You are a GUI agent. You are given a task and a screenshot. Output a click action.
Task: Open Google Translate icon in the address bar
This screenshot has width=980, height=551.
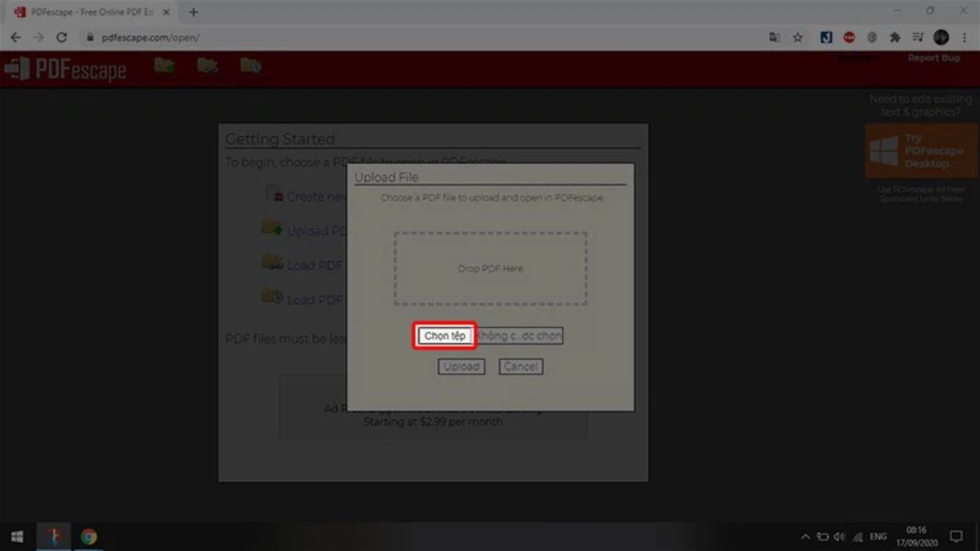click(773, 38)
